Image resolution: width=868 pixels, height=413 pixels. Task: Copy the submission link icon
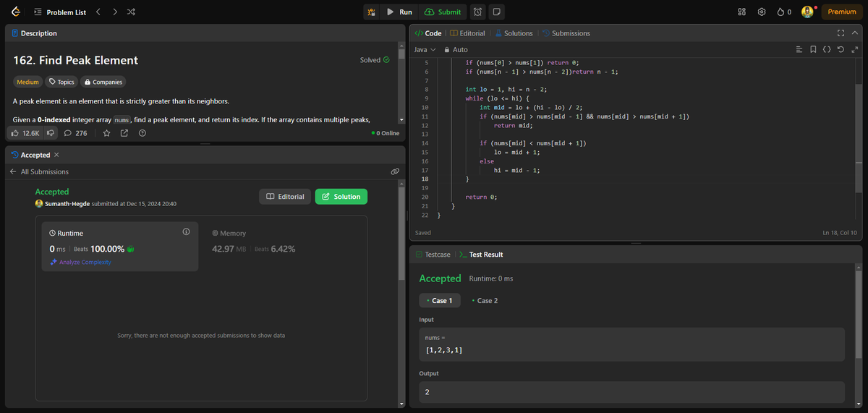(x=395, y=171)
